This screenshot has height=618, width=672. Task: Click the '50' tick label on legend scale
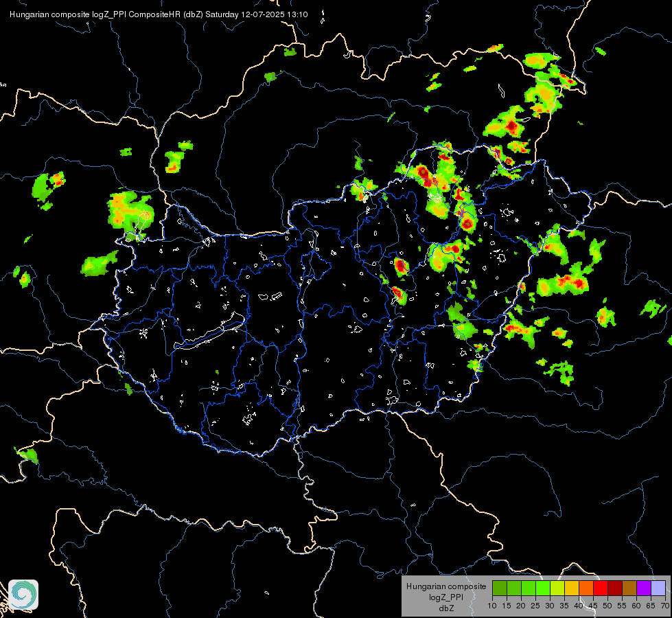click(607, 606)
